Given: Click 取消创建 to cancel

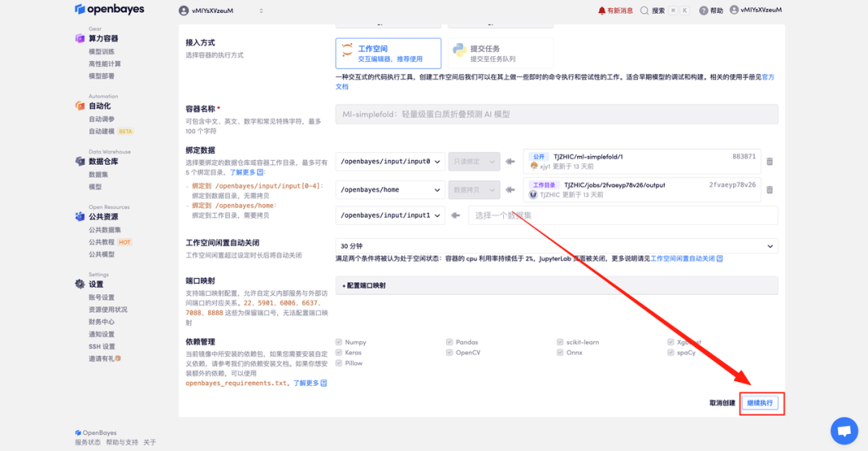Looking at the screenshot, I should [722, 403].
